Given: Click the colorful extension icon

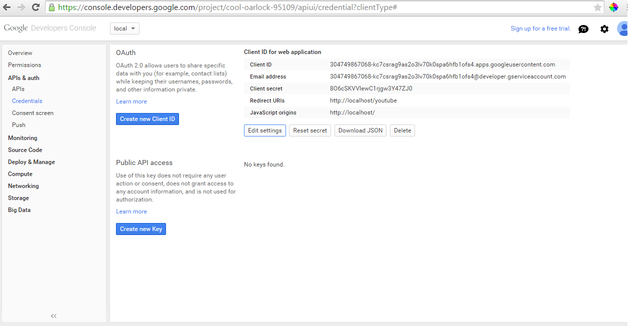Looking at the screenshot, I should click(613, 7).
